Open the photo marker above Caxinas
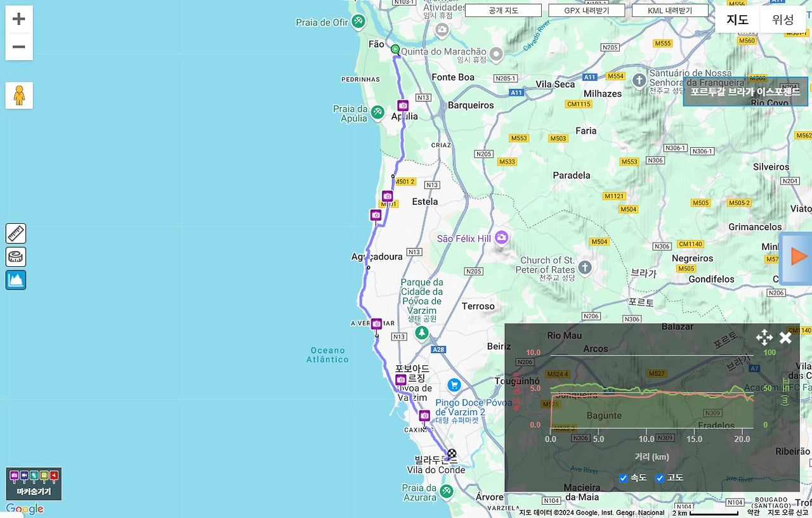 click(424, 415)
